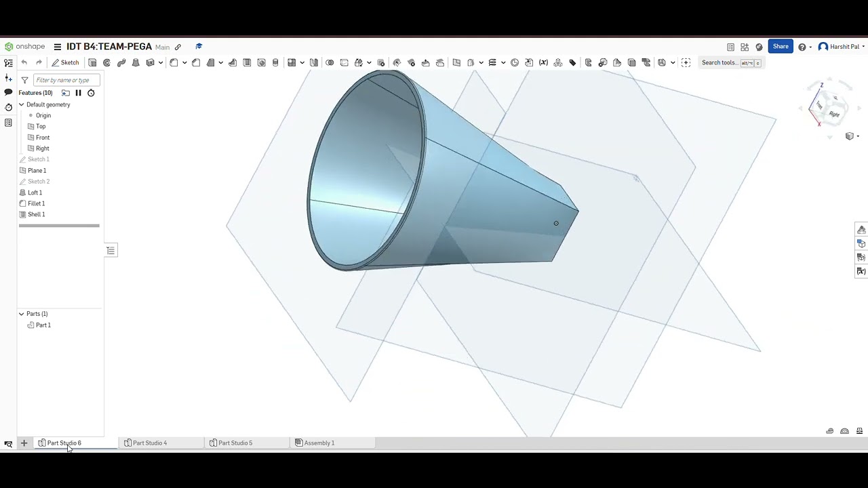Image resolution: width=868 pixels, height=488 pixels.
Task: Start a new Sketch
Action: 65,62
